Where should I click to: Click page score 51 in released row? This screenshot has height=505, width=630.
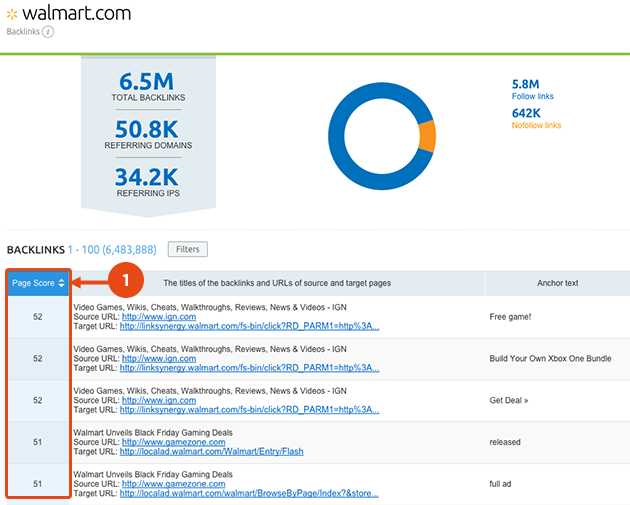37,442
